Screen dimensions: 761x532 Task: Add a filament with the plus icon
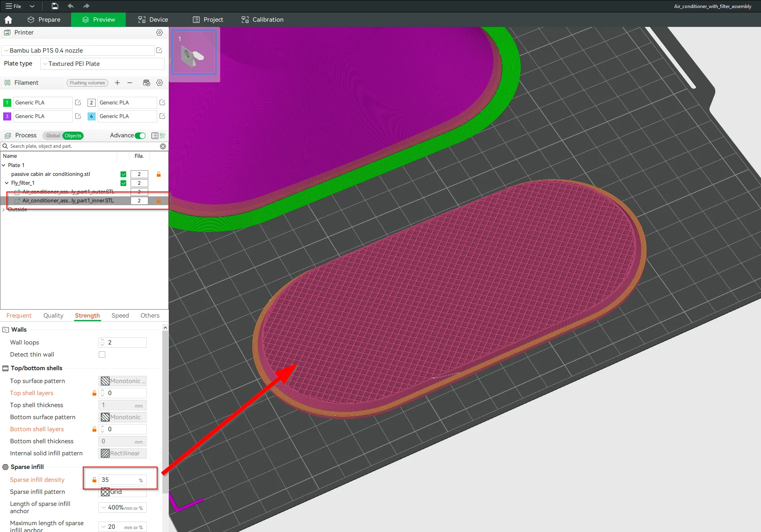(x=117, y=83)
